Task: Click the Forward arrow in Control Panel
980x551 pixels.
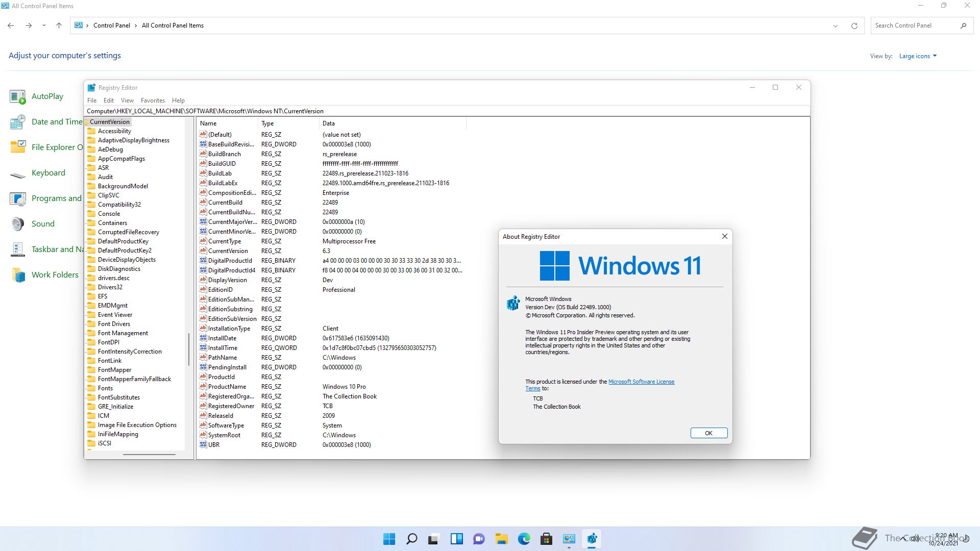Action: [29, 26]
